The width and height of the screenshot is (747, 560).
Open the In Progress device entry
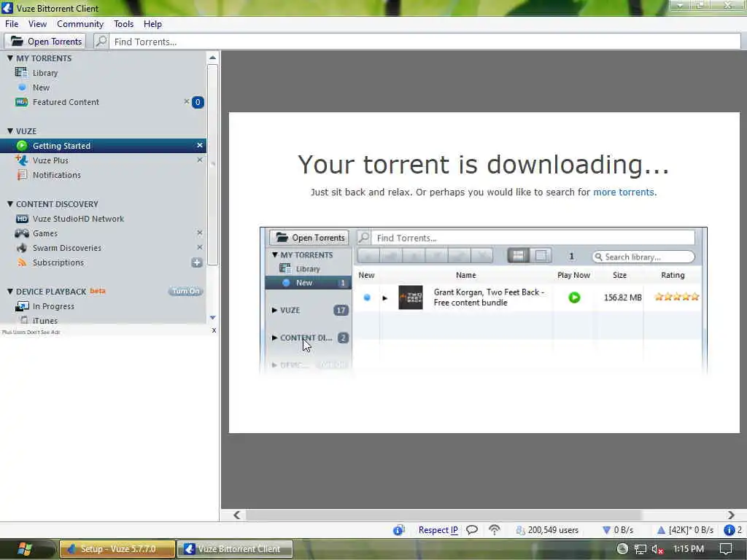53,306
